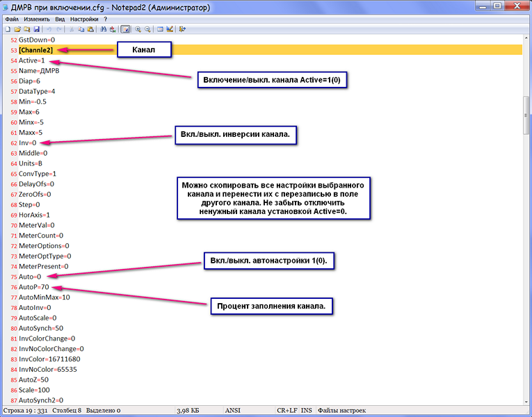Click the Undo arrow toolbar icon

pos(49,29)
